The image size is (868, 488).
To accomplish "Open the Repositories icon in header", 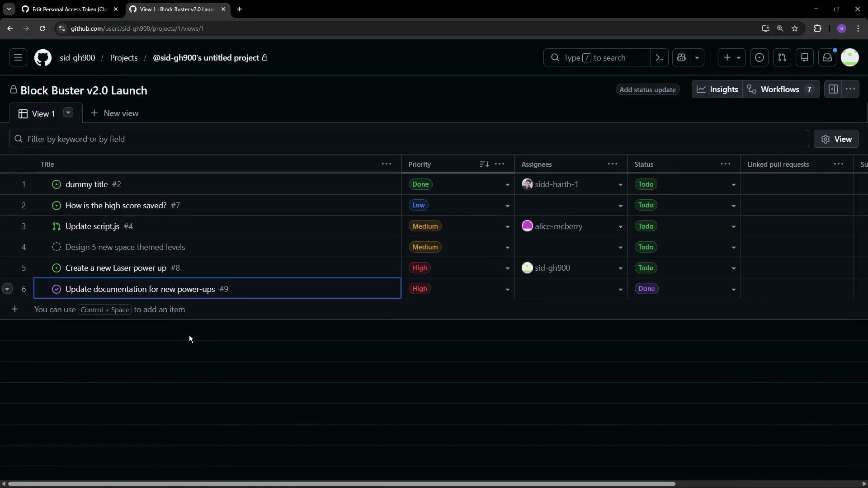I will 805,58.
